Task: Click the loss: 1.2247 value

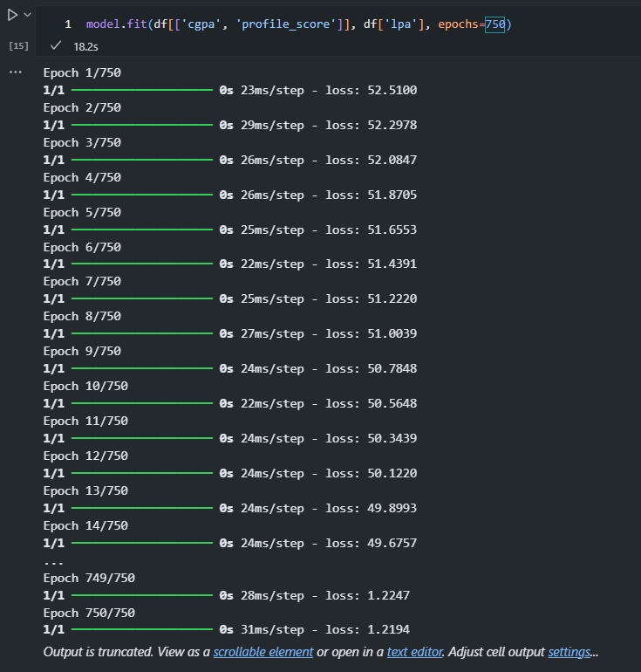Action: coord(368,596)
